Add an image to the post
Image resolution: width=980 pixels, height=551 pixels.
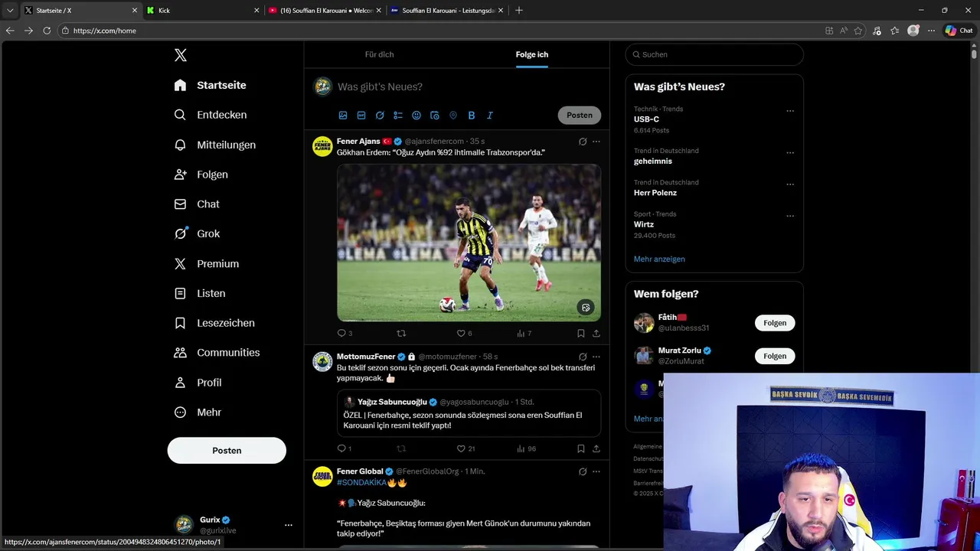[343, 116]
